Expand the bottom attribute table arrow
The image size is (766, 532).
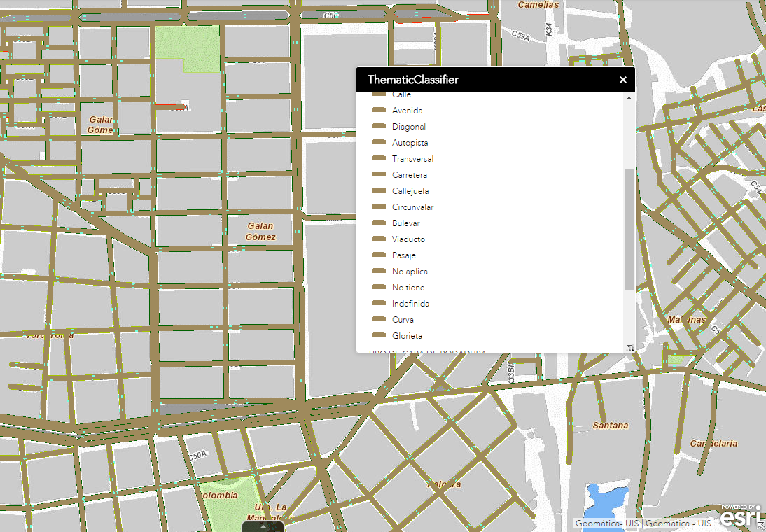(263, 526)
